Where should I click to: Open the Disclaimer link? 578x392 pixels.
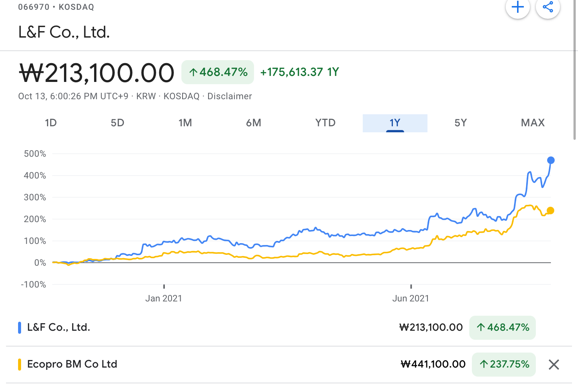[230, 96]
